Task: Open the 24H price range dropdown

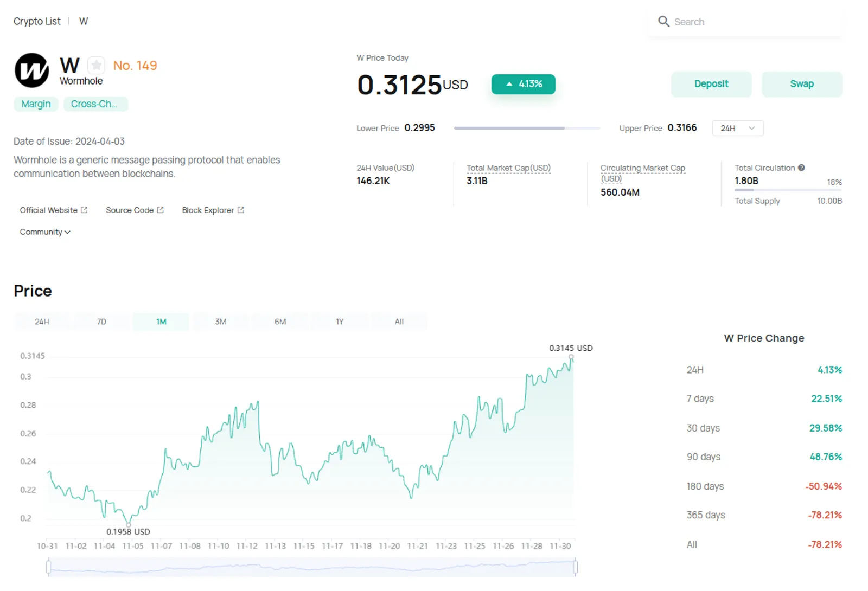Action: pyautogui.click(x=737, y=129)
